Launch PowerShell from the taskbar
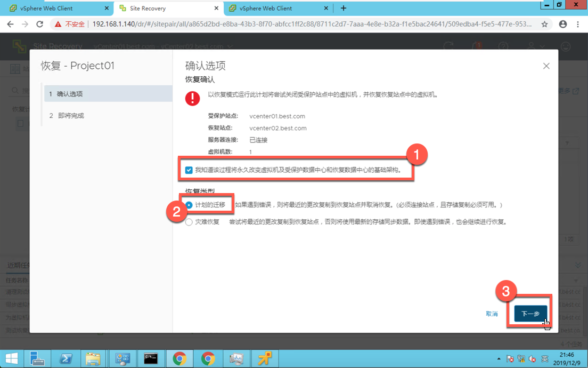This screenshot has width=588, height=368. [x=66, y=358]
